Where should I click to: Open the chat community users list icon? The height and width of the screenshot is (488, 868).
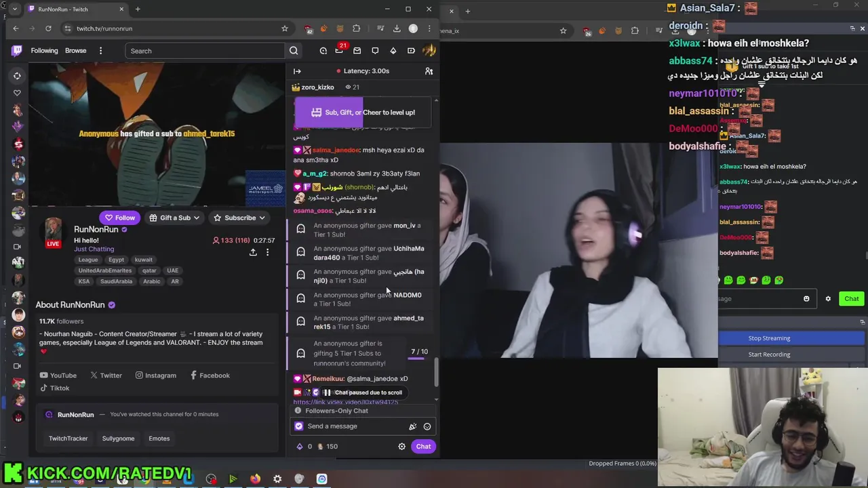429,71
